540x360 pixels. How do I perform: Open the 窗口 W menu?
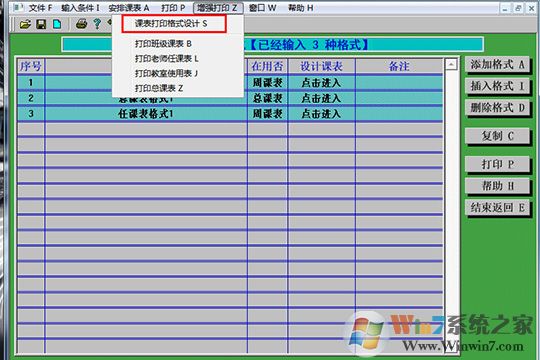[263, 8]
